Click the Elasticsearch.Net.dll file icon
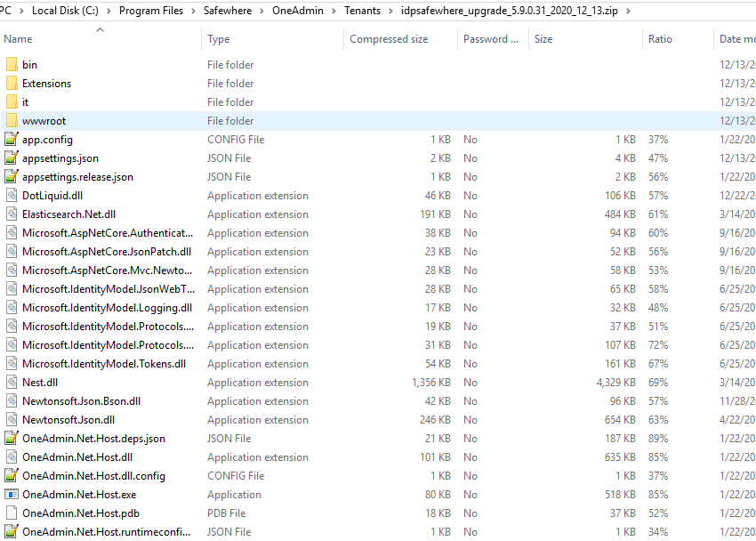This screenshot has width=756, height=541. [12, 214]
